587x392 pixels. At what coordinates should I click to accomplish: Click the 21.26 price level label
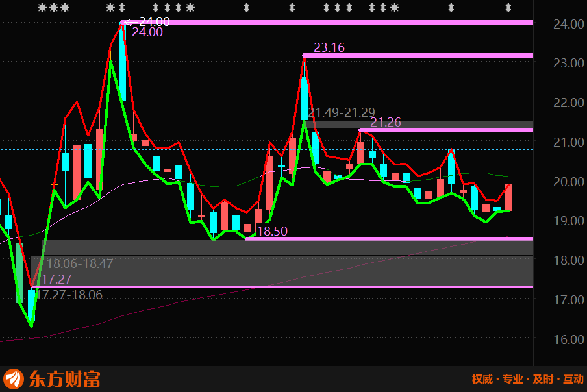coord(386,122)
